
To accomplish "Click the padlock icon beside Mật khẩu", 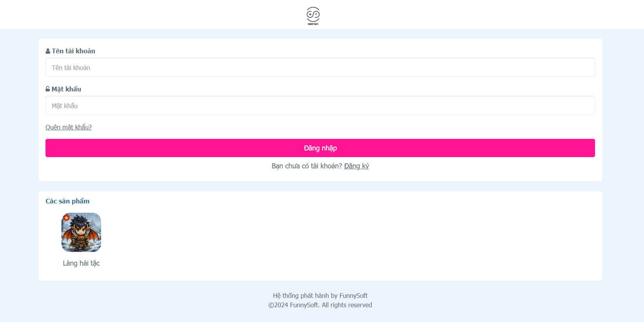I will [48, 89].
